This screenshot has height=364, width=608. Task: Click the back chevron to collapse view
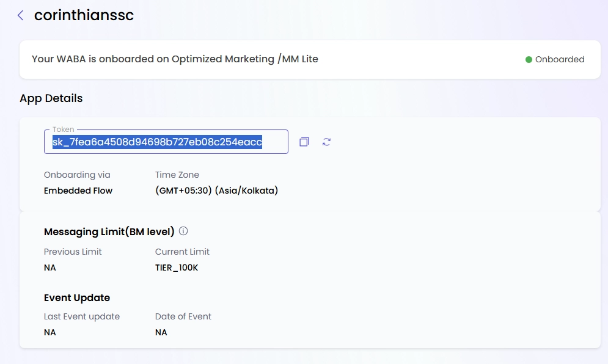click(x=20, y=15)
